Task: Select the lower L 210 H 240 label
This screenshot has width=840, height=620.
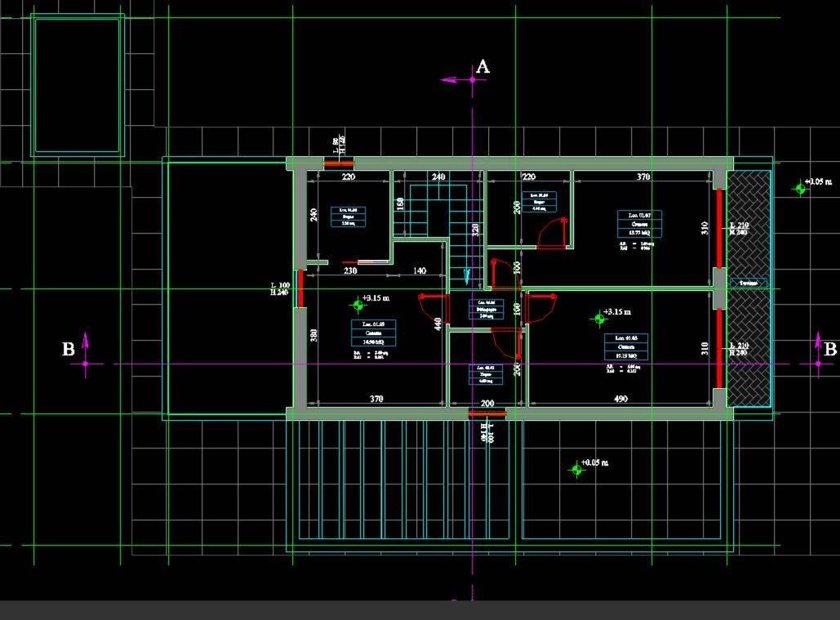Action: click(x=739, y=349)
